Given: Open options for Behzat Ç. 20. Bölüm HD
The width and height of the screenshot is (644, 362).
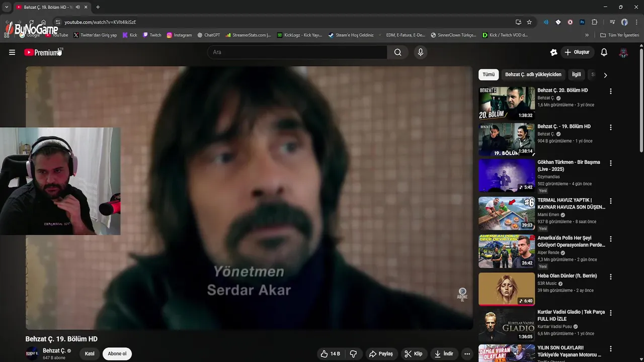Looking at the screenshot, I should [611, 92].
